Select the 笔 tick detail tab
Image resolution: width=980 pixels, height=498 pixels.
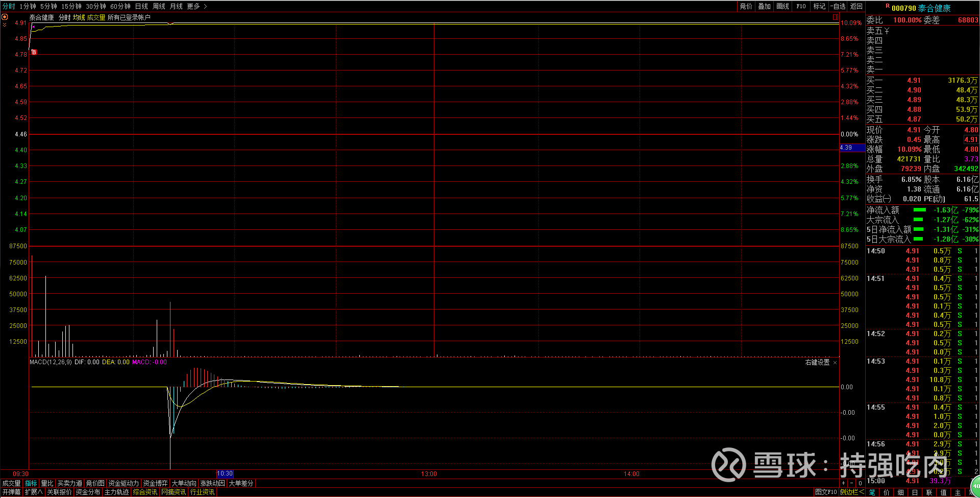pyautogui.click(x=872, y=492)
